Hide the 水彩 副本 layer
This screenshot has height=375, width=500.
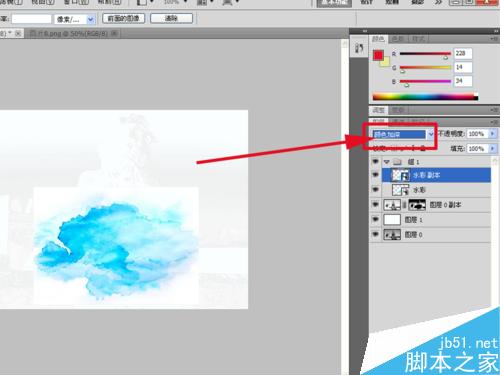[375, 175]
